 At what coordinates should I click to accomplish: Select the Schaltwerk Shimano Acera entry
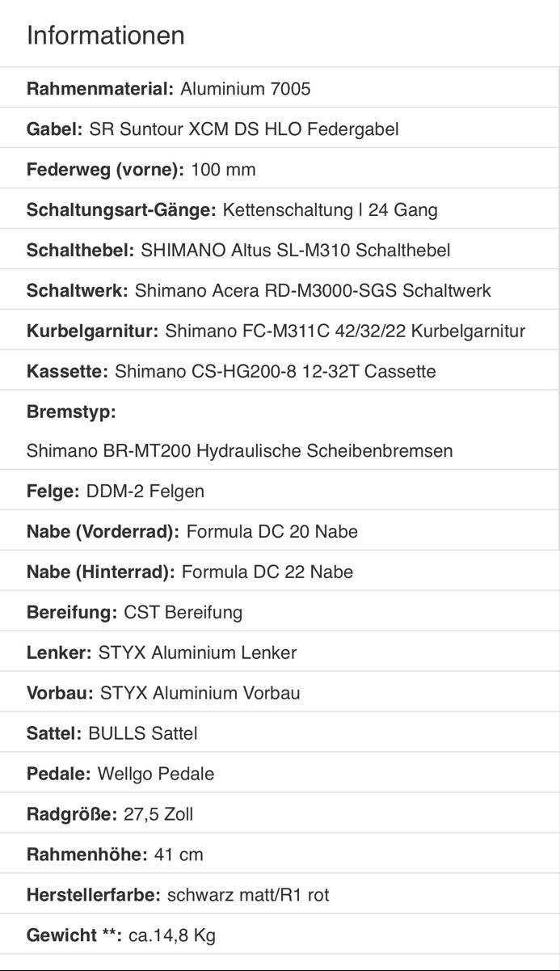(x=280, y=290)
